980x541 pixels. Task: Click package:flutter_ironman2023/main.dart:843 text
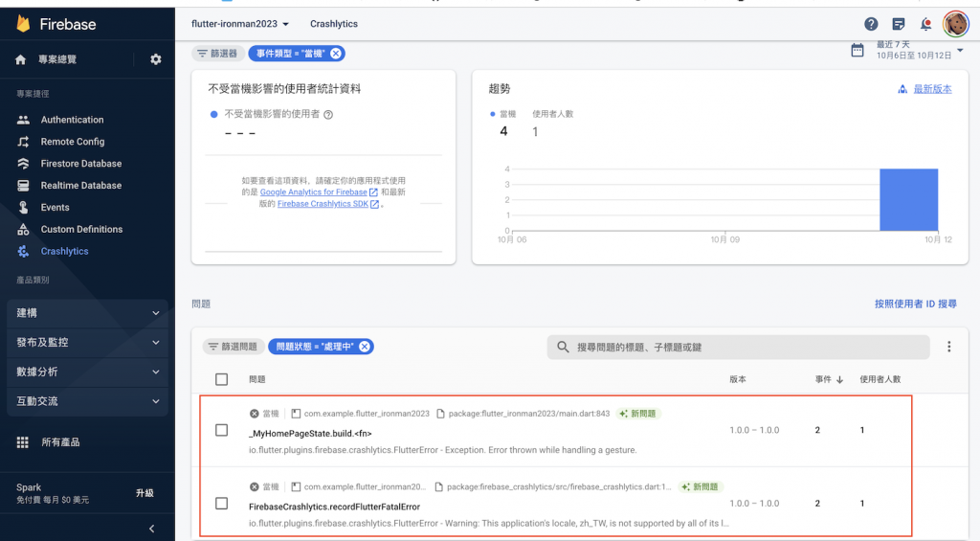[528, 414]
